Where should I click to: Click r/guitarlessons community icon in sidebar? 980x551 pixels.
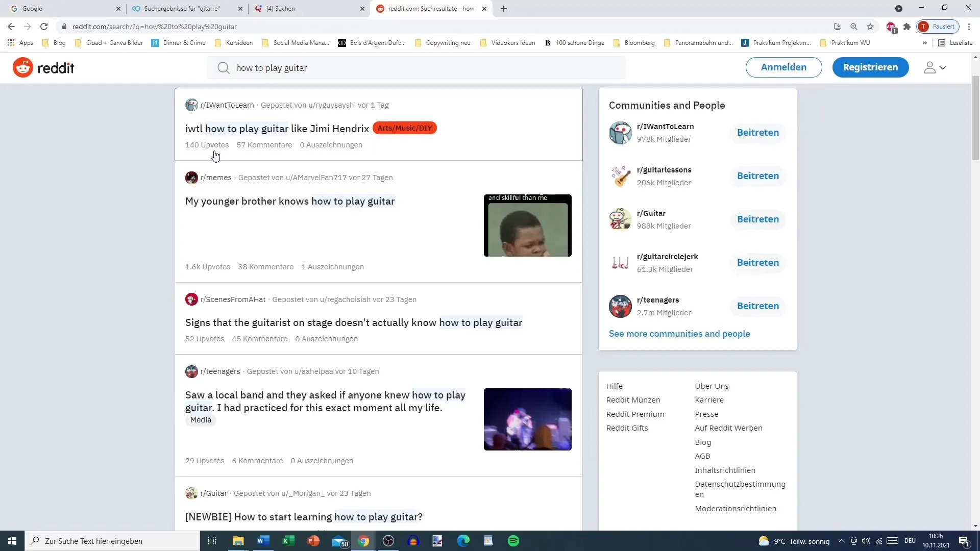[620, 176]
